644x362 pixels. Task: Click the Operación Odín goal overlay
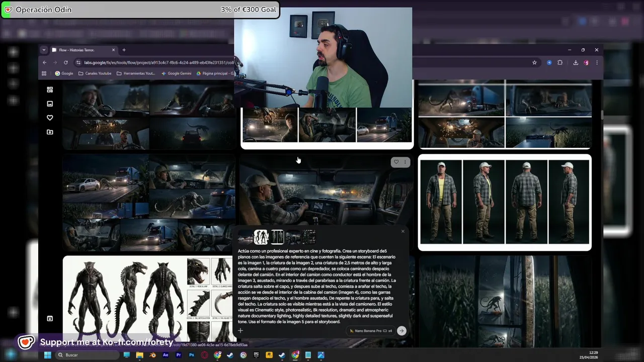tap(140, 10)
